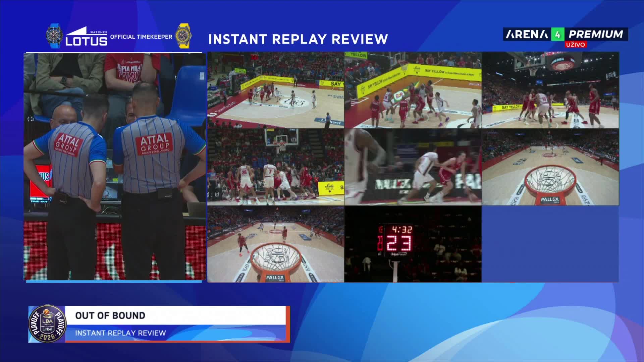Viewport: 644px width, 362px height.
Task: Click the right referee's ATTAL GROUP patch
Action: pyautogui.click(x=154, y=144)
